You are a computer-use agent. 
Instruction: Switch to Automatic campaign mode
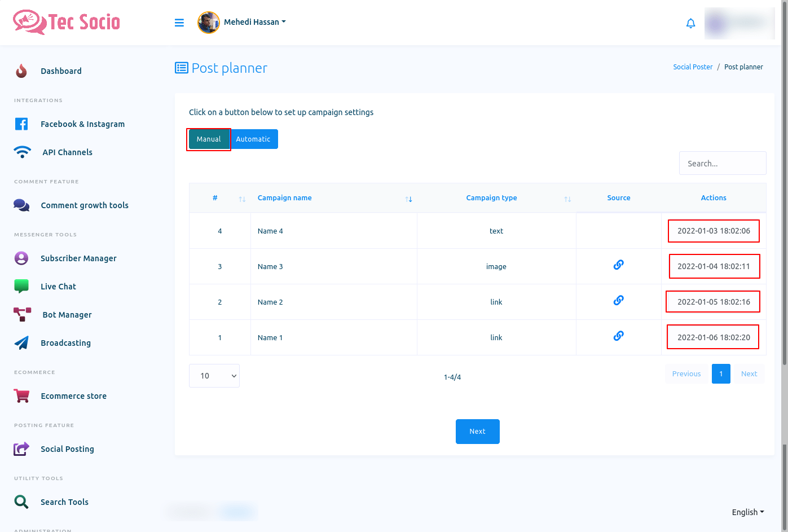tap(253, 139)
